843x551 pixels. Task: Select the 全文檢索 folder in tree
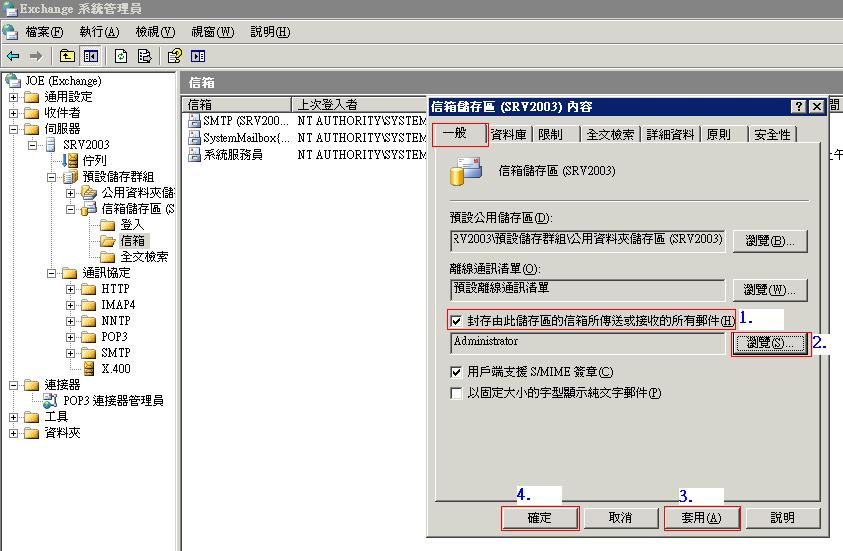pyautogui.click(x=144, y=257)
